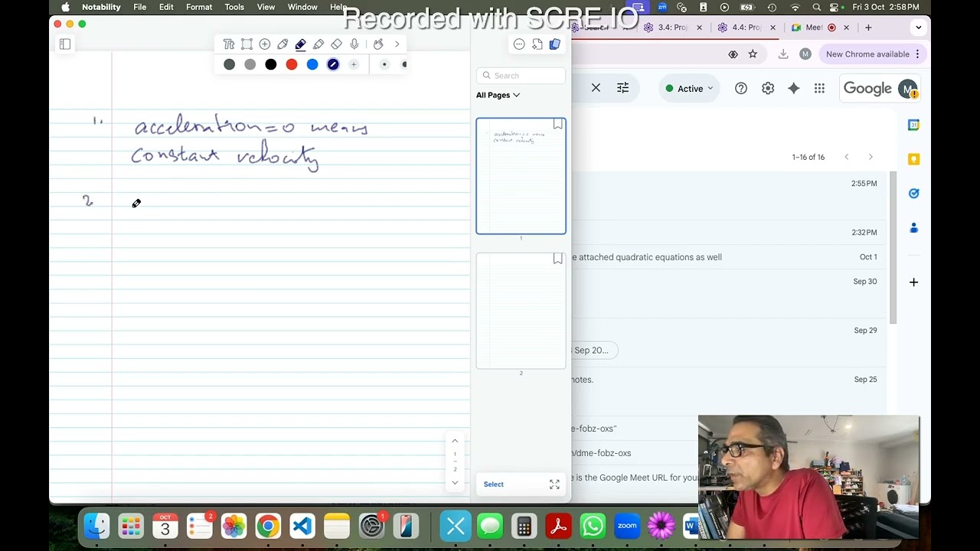
Task: Open WhatsApp from the Dock
Action: pos(593,527)
